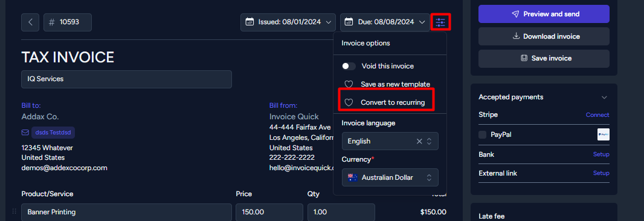The width and height of the screenshot is (644, 221).
Task: Click the heart icon beside Convert to recurring
Action: point(349,102)
